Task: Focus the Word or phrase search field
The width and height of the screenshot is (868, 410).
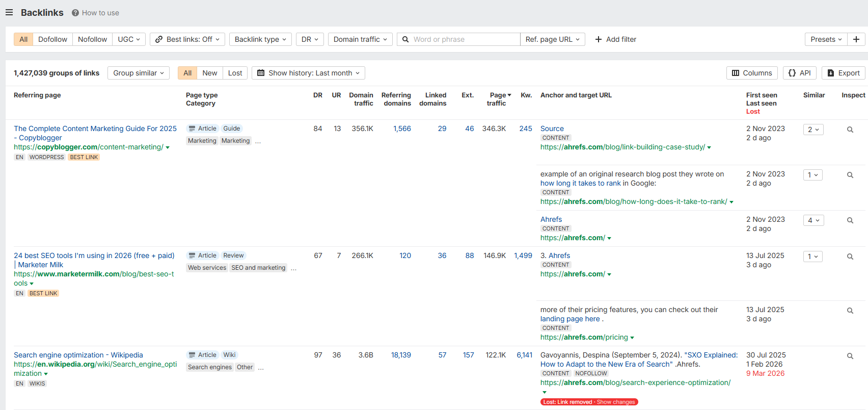Action: [x=458, y=39]
